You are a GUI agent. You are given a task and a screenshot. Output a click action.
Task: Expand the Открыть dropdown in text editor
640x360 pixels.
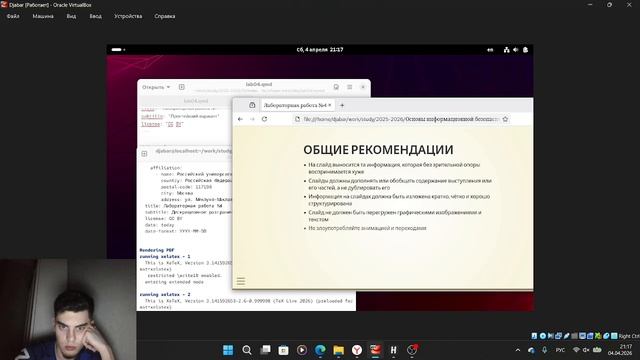point(156,87)
